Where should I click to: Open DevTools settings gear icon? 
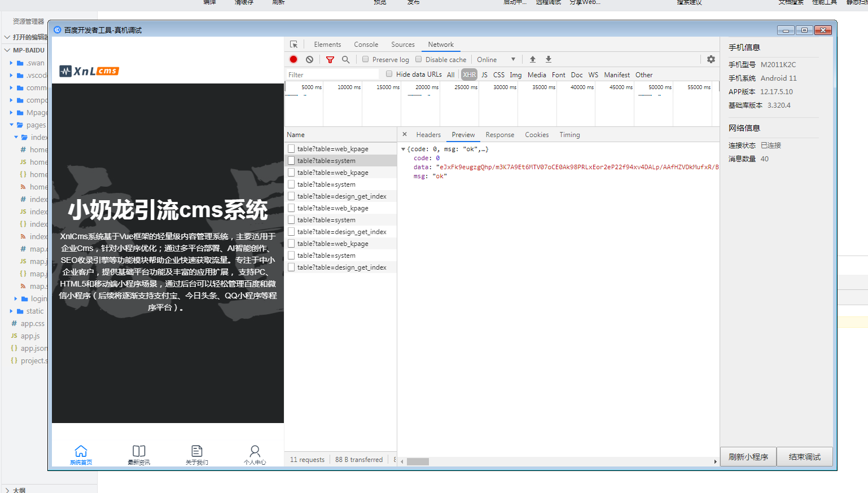coord(711,59)
